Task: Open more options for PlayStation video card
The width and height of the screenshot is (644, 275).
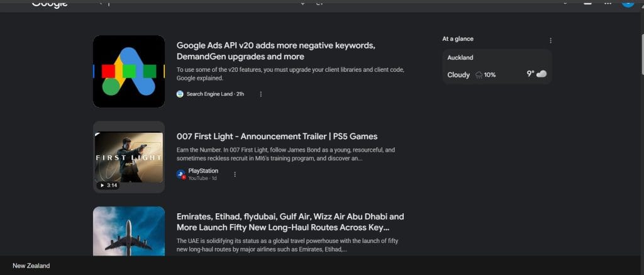Action: coord(235,174)
